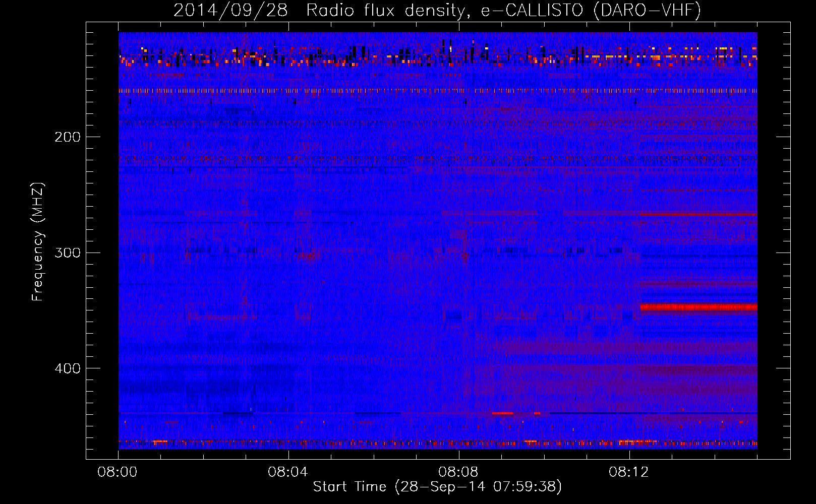Click the 08:12 time tick label
This screenshot has height=504, width=816.
coord(629,472)
